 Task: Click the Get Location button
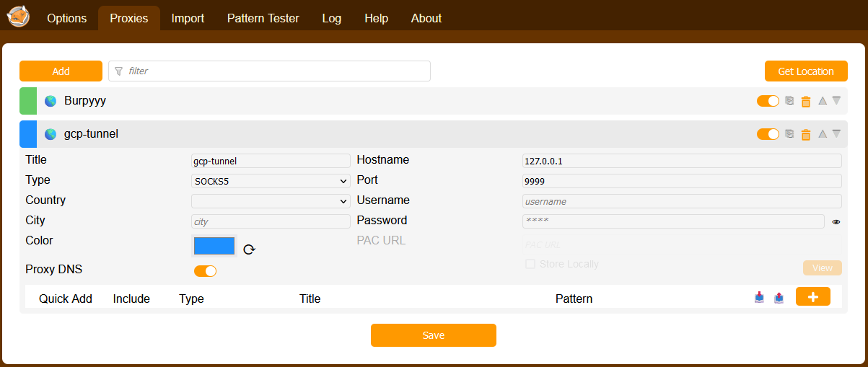(805, 71)
